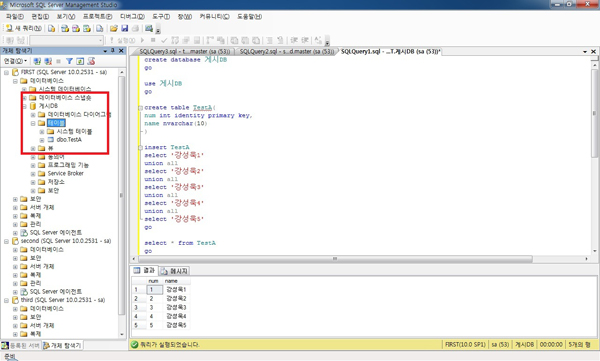
Task: Click the Activity Monitor icon in toolbar
Action: point(149,28)
